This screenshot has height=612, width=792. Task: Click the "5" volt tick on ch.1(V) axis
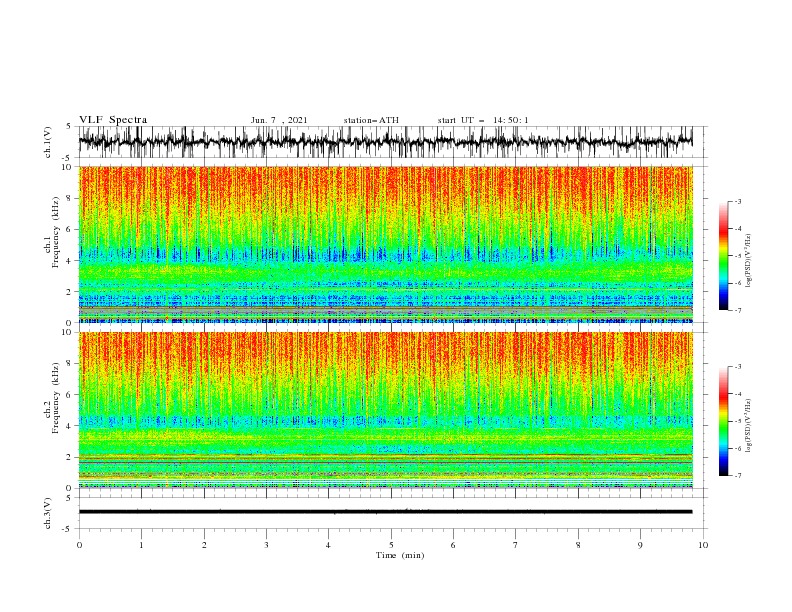coord(70,127)
